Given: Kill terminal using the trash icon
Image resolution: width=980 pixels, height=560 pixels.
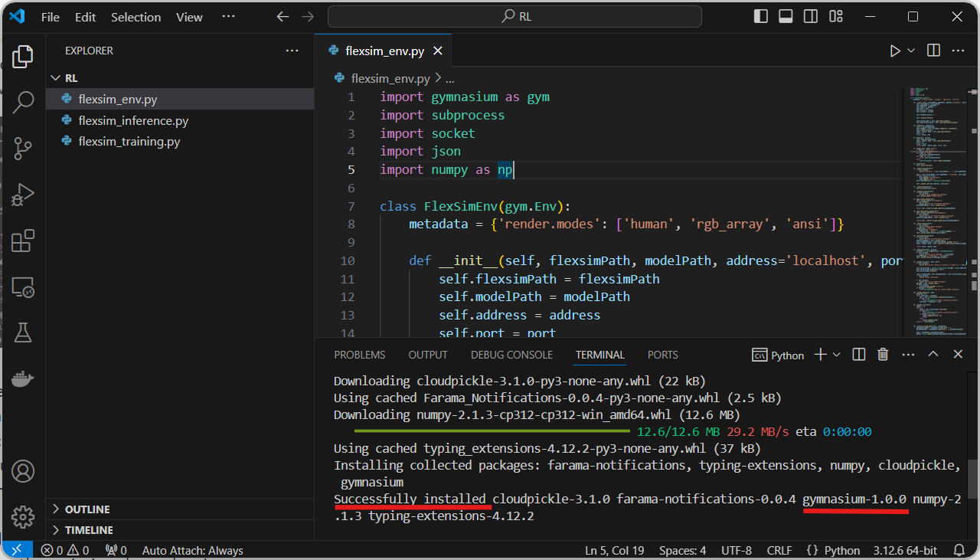Looking at the screenshot, I should tap(883, 355).
